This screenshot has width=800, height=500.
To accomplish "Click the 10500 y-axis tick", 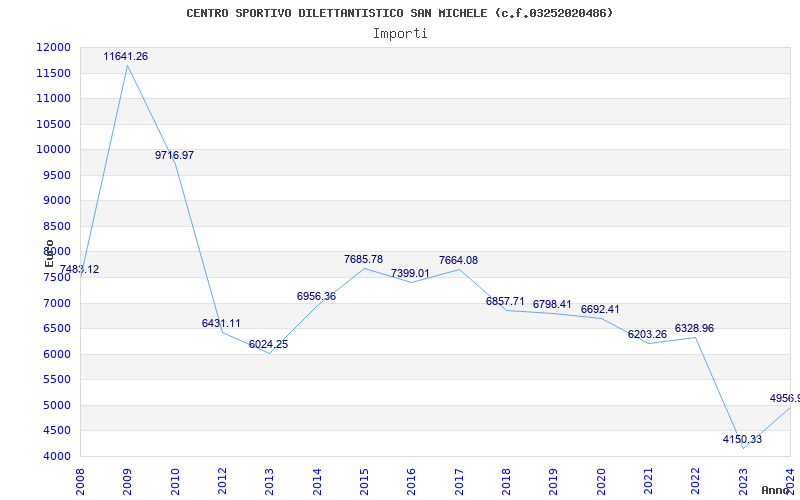I will pos(53,124).
